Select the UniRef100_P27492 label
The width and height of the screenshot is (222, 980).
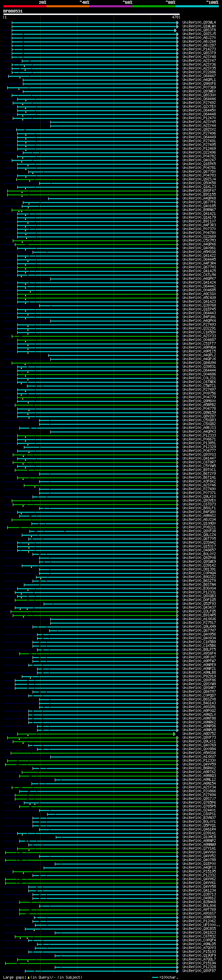[199, 103]
